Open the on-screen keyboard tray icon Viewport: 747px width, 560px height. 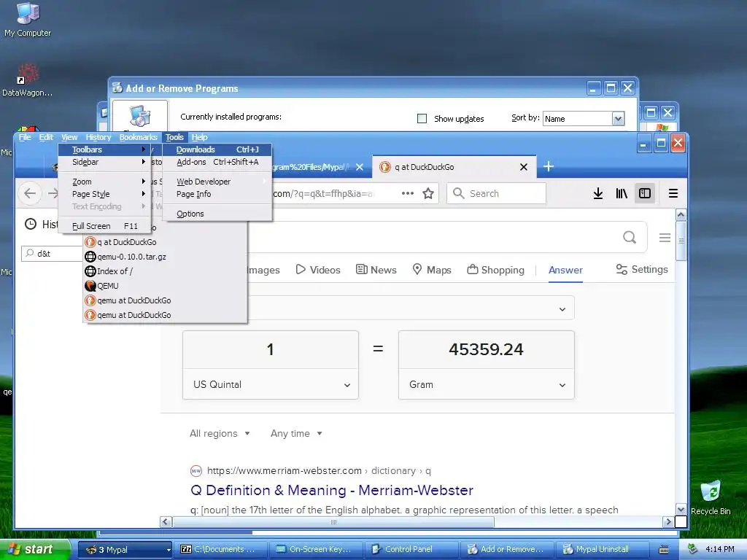click(663, 550)
